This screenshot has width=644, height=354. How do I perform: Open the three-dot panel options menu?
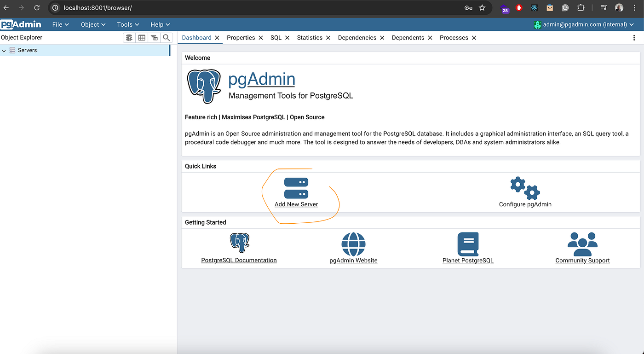[635, 38]
